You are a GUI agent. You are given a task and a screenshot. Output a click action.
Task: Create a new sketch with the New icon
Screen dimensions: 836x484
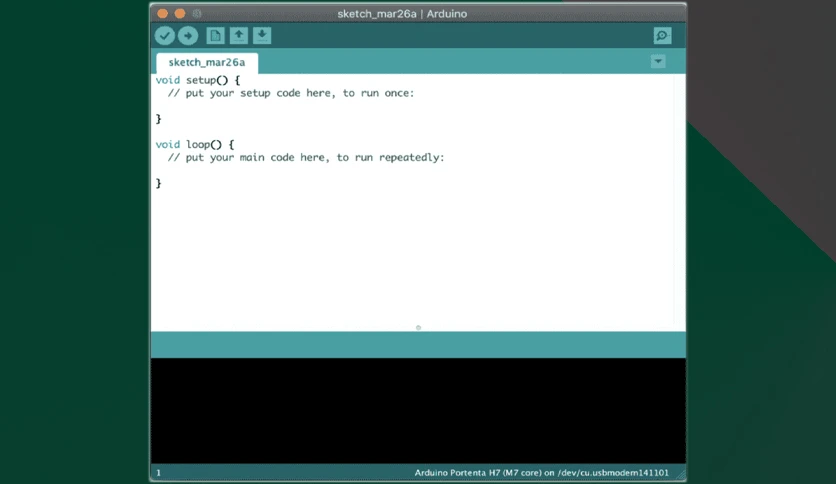point(215,36)
